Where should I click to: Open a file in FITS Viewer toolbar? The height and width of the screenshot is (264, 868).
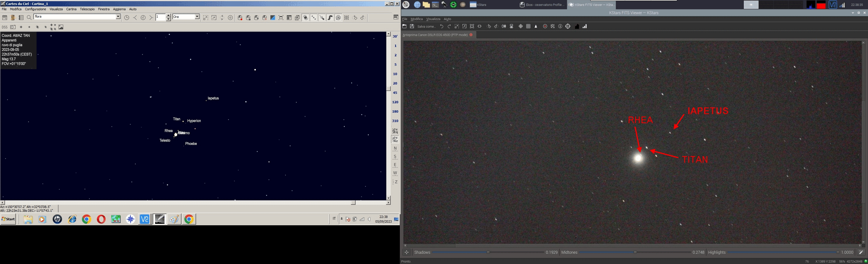[x=404, y=26]
